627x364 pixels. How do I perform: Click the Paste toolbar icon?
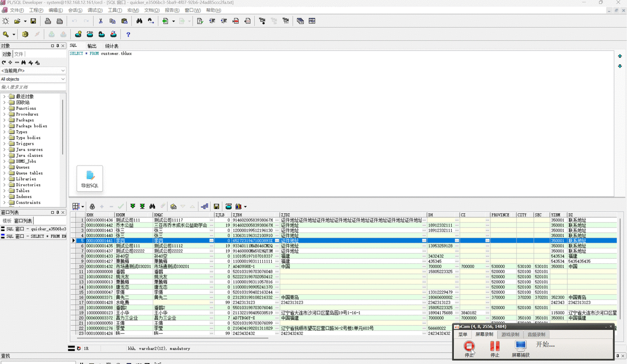(x=124, y=20)
